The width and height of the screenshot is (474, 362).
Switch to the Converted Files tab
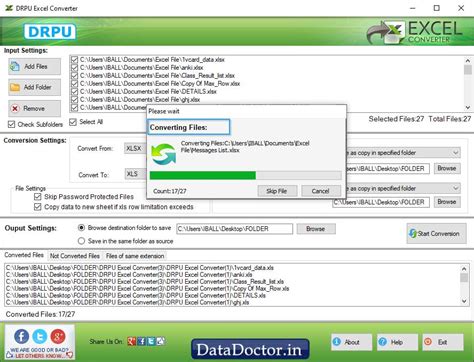[24, 255]
